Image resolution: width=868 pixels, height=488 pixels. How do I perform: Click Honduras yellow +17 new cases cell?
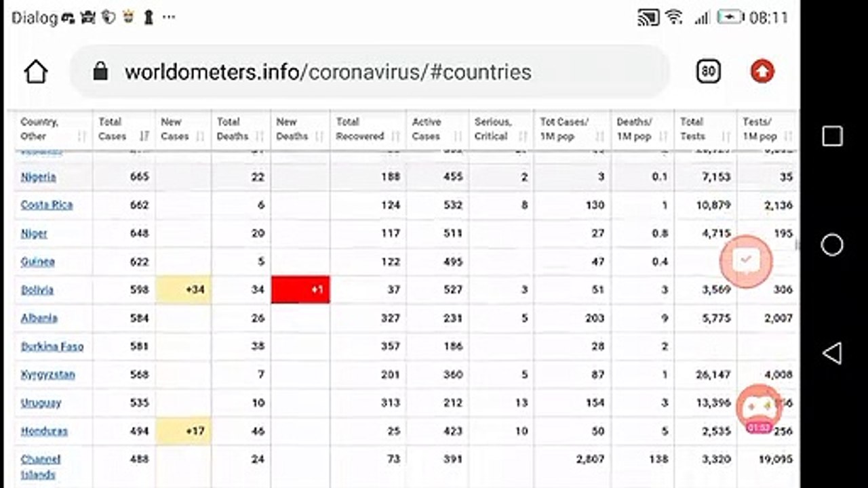coord(183,431)
